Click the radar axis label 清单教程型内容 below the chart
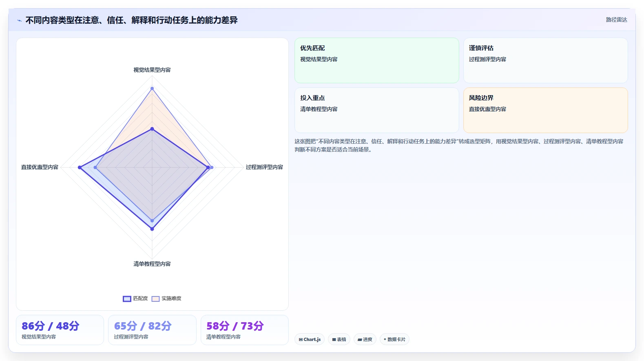This screenshot has height=361, width=644. tap(152, 264)
